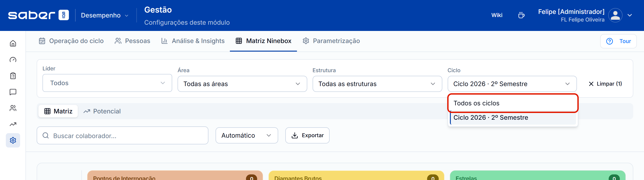Screen dimensions: 644x180
Task: Open the clipboard sidebar icon
Action: [13, 76]
